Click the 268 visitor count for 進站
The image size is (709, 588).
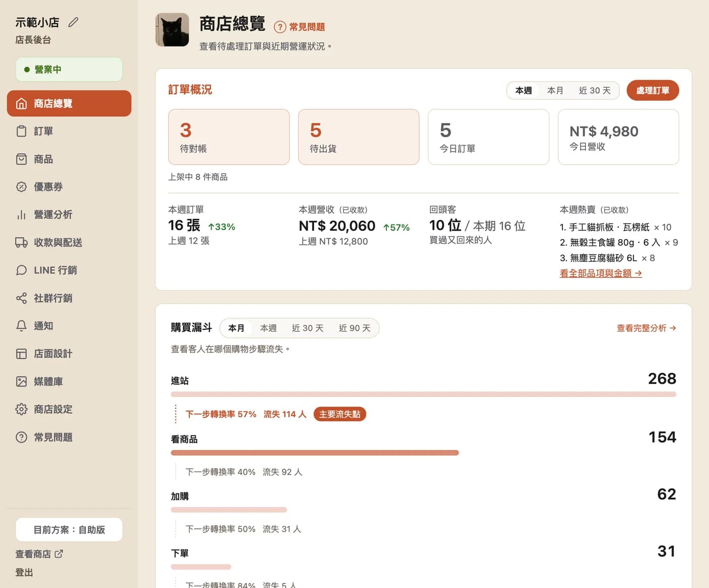662,378
